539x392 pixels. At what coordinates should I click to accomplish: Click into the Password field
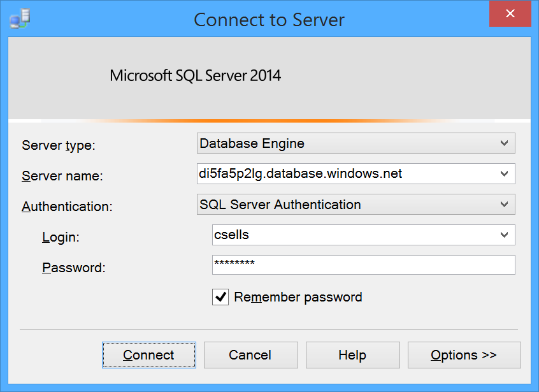pos(363,265)
